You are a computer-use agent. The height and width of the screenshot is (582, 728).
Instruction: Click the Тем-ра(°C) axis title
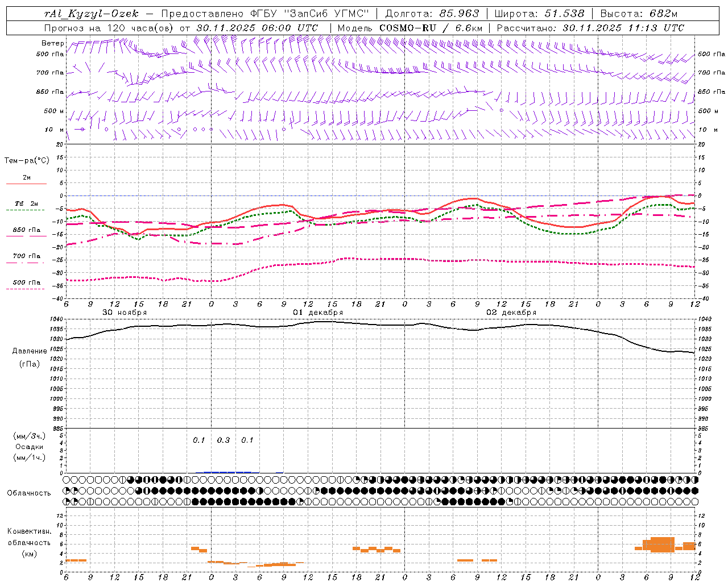click(x=27, y=161)
